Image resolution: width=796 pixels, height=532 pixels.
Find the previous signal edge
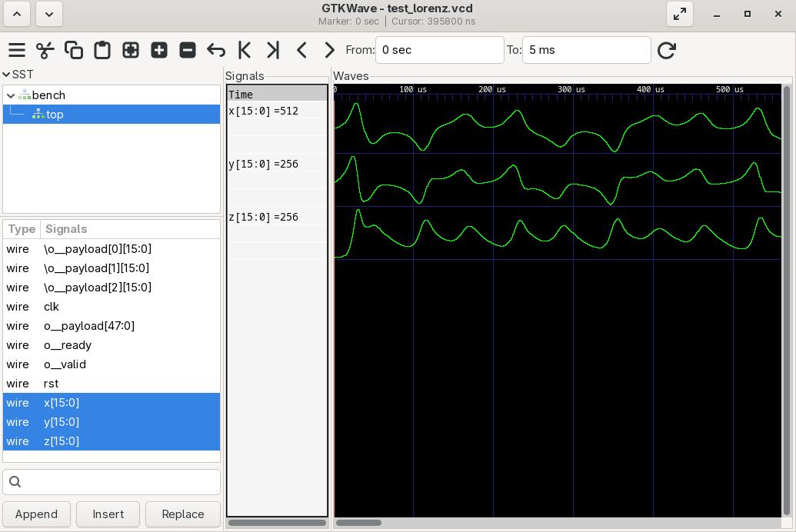tap(301, 50)
